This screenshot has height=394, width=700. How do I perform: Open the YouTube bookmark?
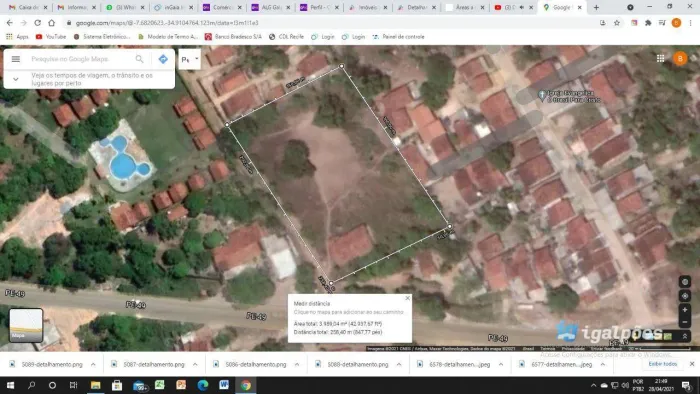point(50,37)
